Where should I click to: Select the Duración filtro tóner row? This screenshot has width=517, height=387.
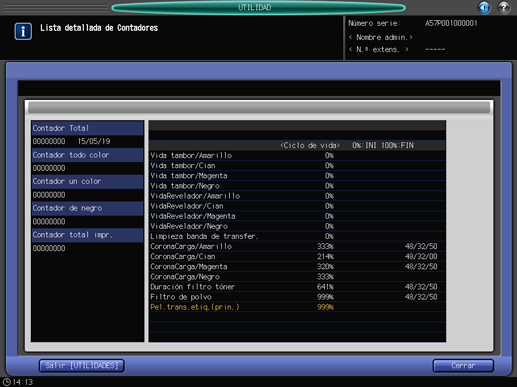pyautogui.click(x=297, y=287)
